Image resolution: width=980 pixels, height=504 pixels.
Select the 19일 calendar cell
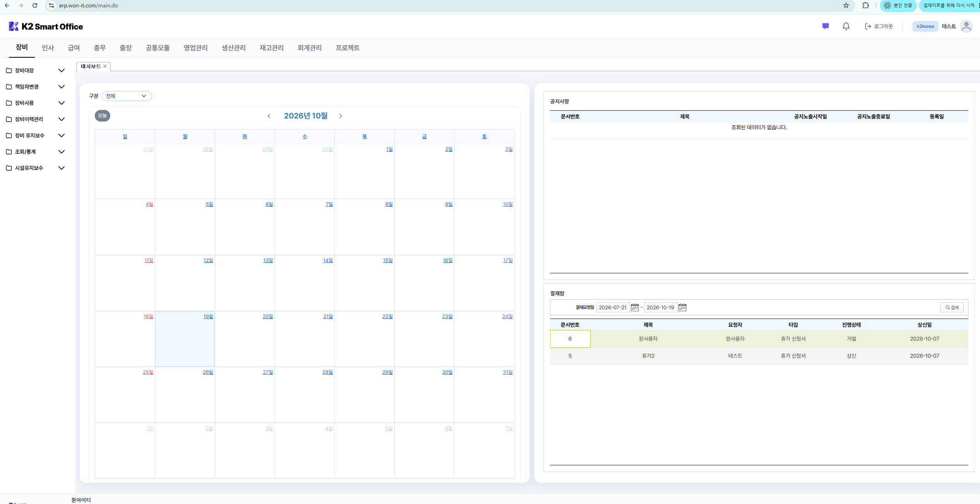click(185, 339)
